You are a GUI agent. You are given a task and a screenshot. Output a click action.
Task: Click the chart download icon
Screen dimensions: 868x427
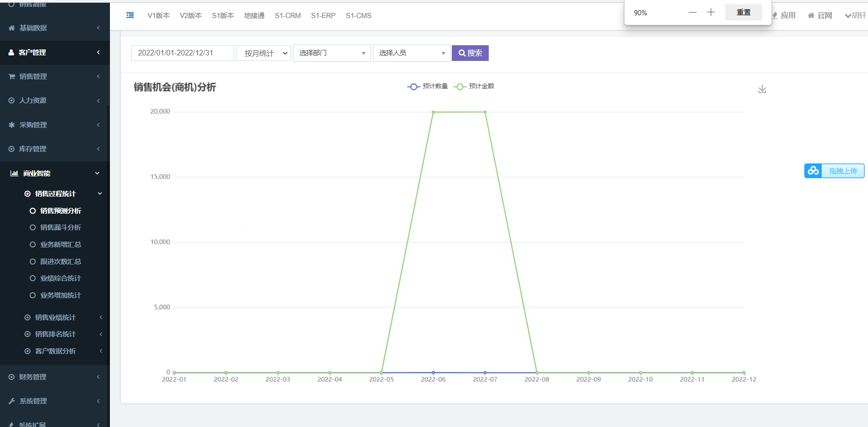[762, 89]
